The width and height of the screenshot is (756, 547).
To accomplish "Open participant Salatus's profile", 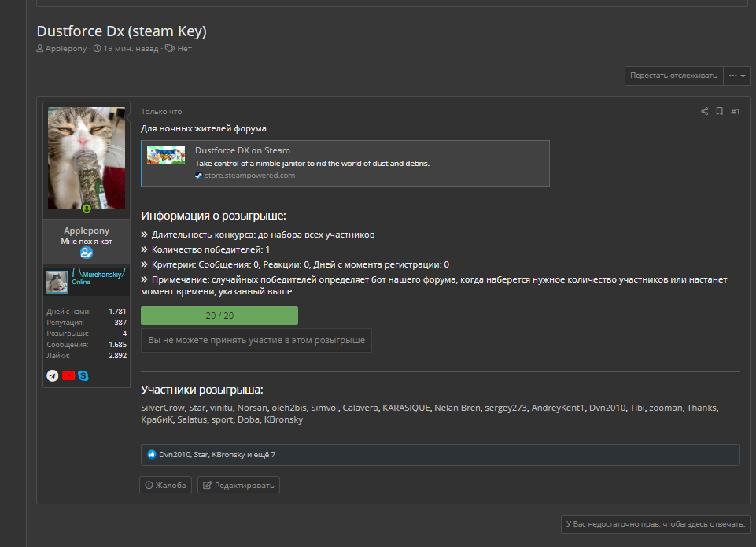I will coord(192,419).
